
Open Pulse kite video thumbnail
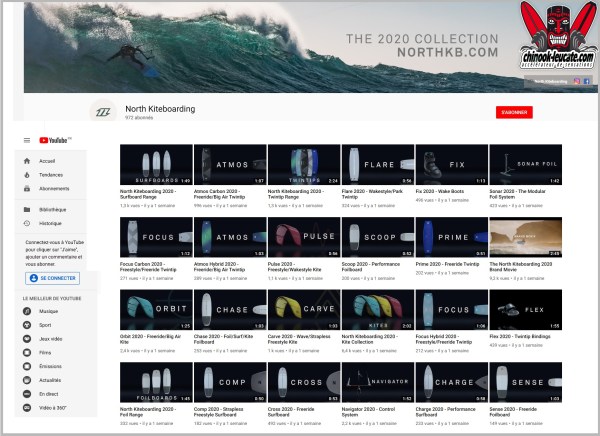tap(304, 237)
